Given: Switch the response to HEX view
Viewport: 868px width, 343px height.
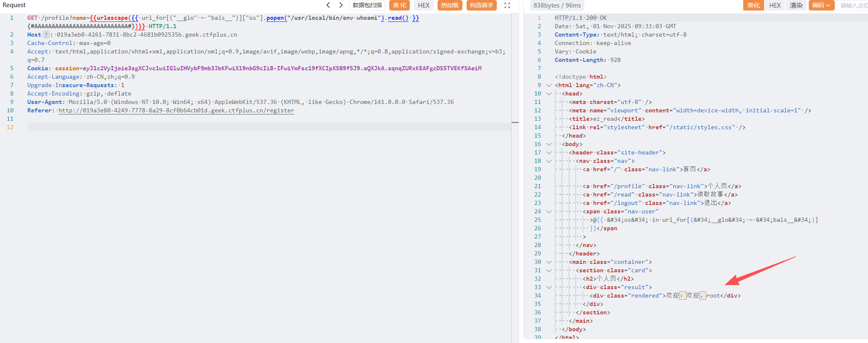Looking at the screenshot, I should (775, 5).
